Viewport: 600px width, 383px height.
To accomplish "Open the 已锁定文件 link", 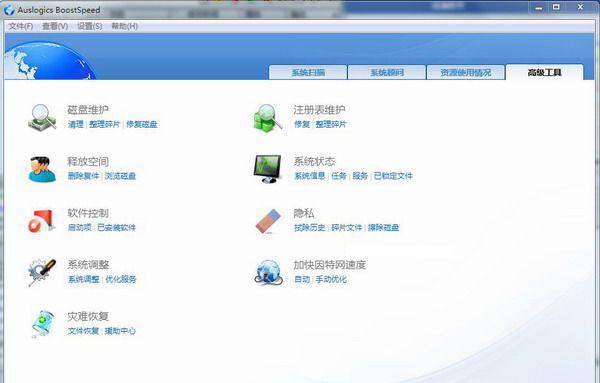I will [x=393, y=176].
